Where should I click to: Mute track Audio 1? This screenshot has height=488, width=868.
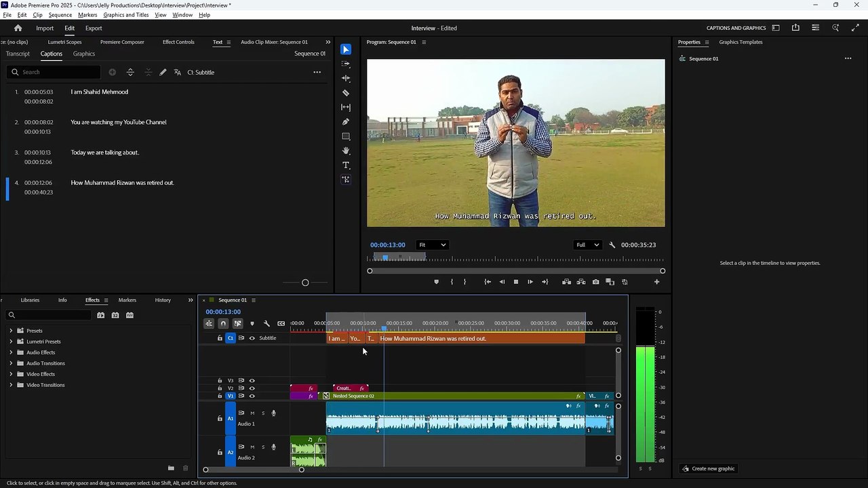[252, 413]
